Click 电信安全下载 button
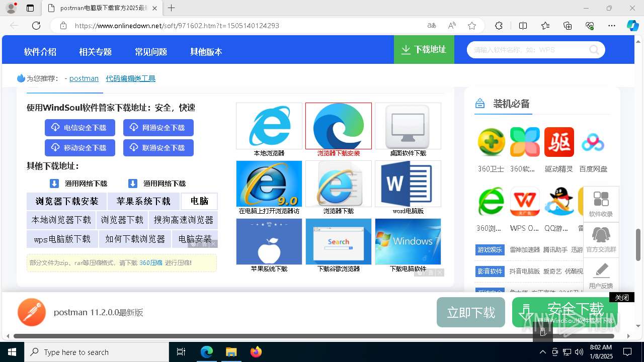This screenshot has height=362, width=644. coord(80,128)
